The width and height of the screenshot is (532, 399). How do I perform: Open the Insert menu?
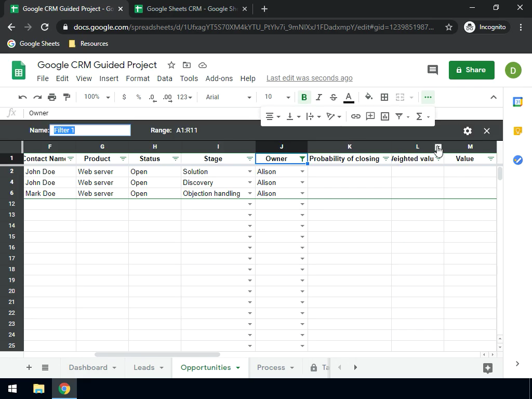click(109, 78)
